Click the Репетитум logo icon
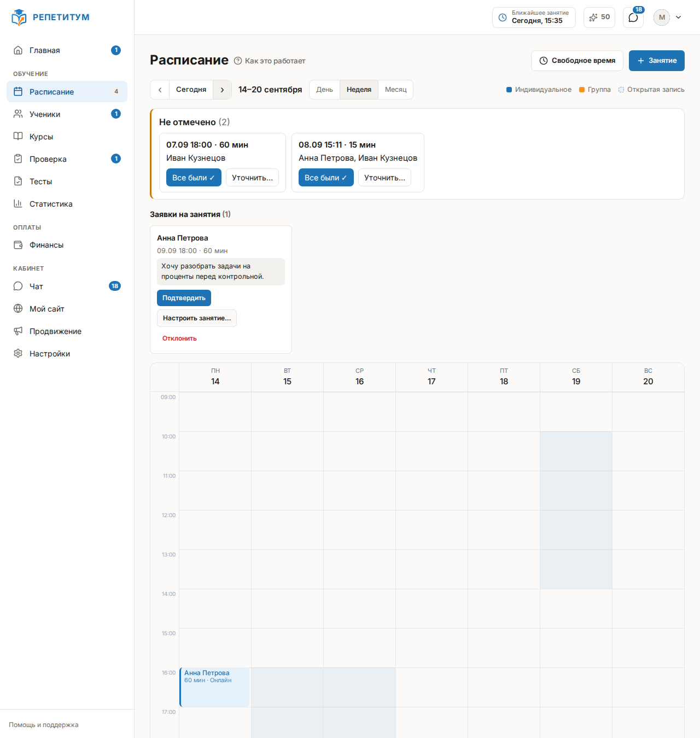 tap(19, 17)
